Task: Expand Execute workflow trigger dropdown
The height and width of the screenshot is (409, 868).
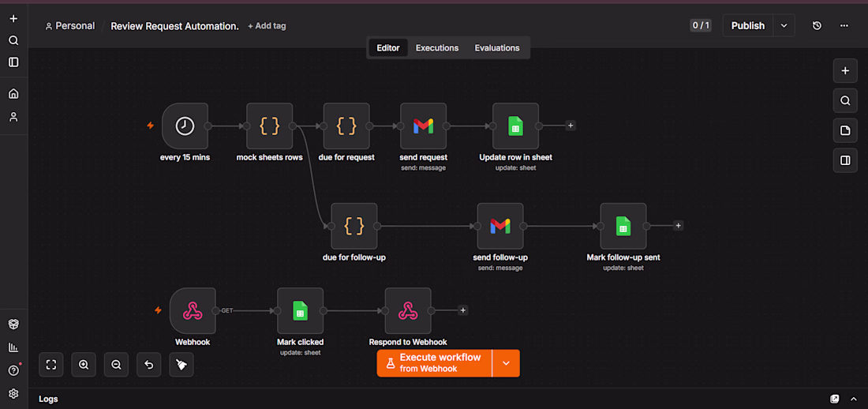Action: tap(506, 363)
